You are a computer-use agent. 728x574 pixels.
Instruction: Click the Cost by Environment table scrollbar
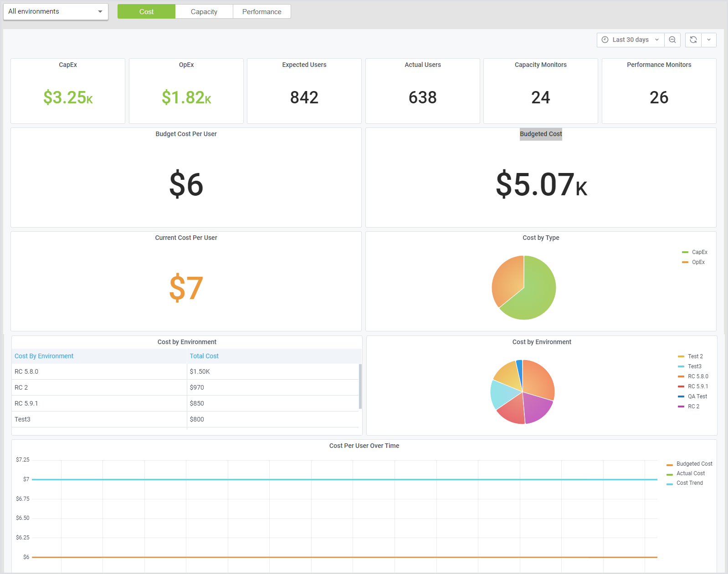(360, 386)
